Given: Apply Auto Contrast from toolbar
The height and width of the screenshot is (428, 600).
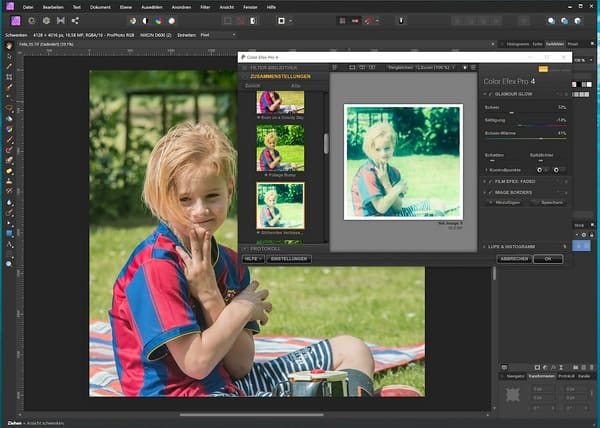Looking at the screenshot, I should pos(145,21).
